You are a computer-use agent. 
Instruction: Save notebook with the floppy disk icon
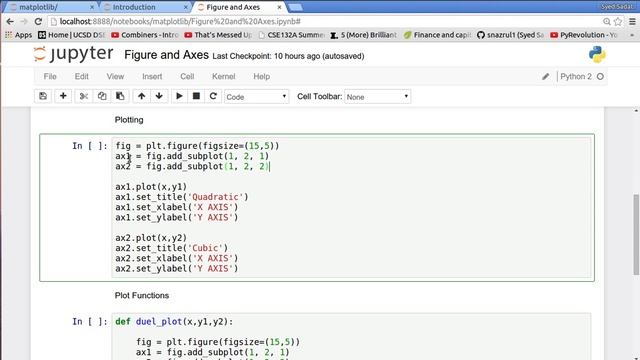coord(43,96)
